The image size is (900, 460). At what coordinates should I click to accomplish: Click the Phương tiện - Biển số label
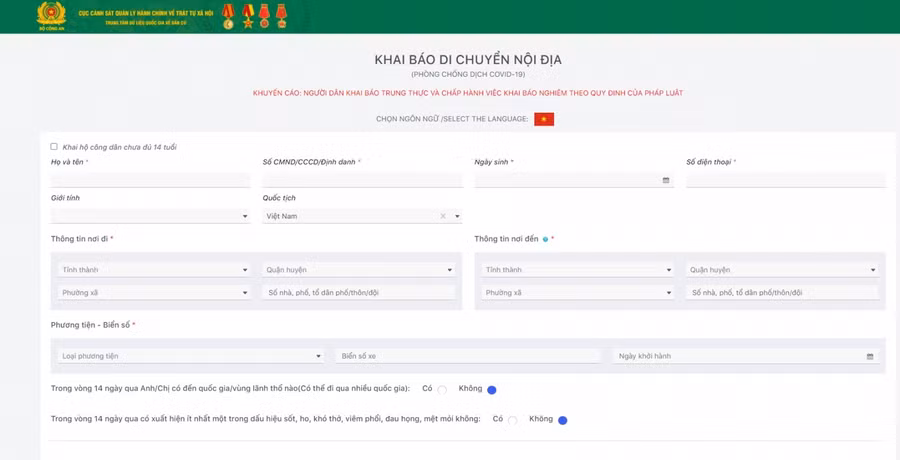coord(91,325)
